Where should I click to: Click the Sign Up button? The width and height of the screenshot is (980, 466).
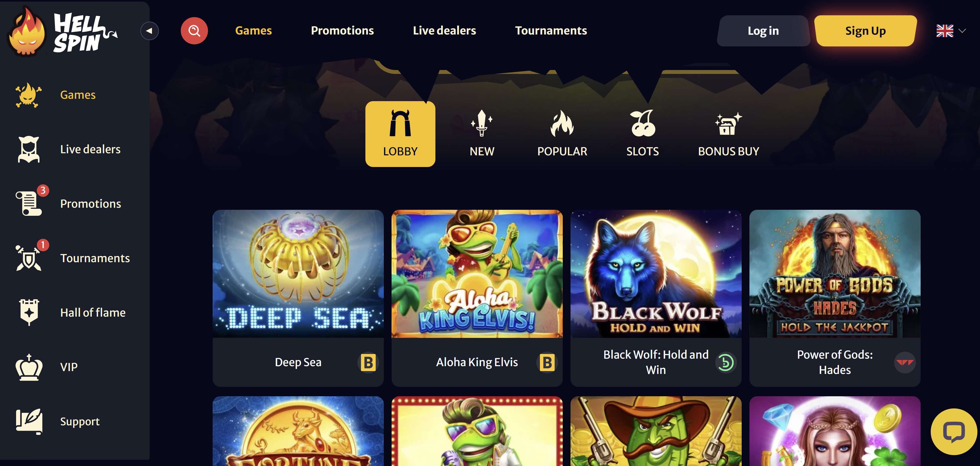coord(865,31)
